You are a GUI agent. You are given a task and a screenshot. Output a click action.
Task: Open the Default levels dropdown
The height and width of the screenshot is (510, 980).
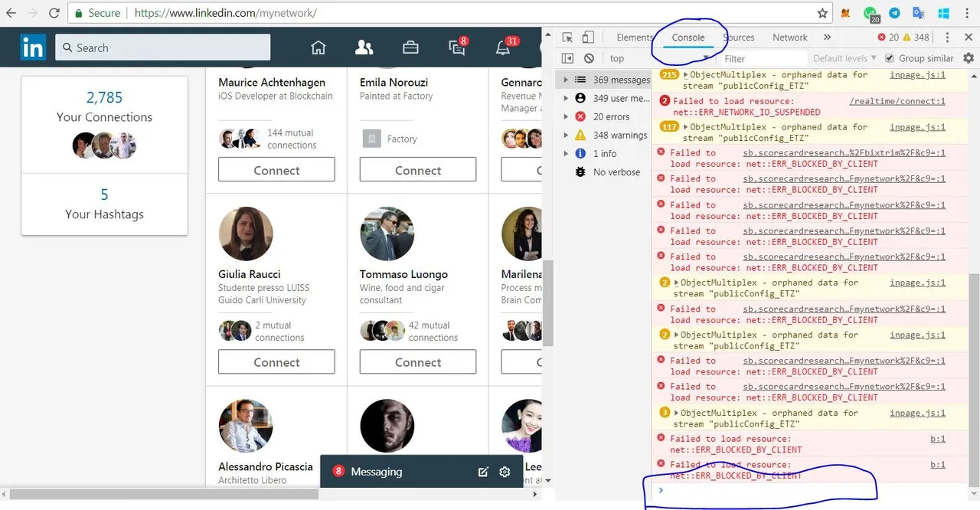click(844, 58)
